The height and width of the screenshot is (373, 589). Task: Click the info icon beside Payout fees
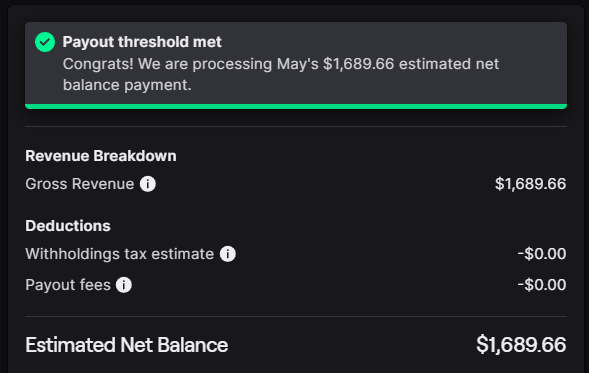tap(124, 285)
